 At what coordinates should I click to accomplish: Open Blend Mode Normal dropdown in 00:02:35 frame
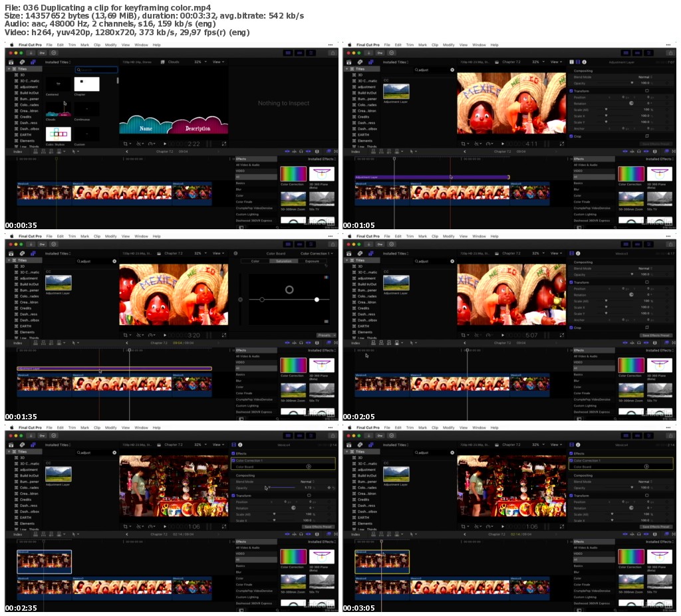pyautogui.click(x=307, y=482)
